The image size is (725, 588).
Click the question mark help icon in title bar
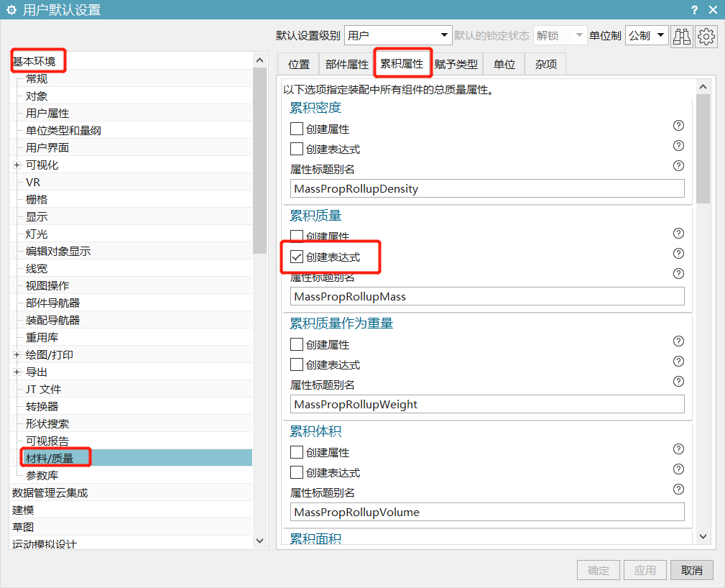click(x=695, y=10)
